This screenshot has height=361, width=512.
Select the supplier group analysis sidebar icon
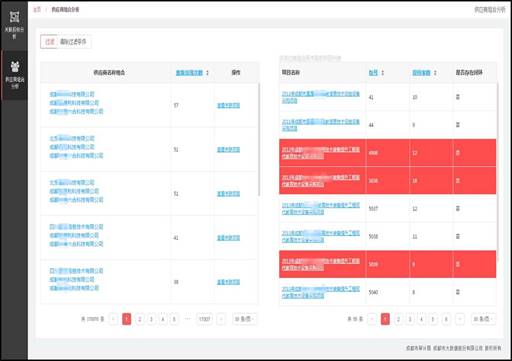click(x=14, y=67)
